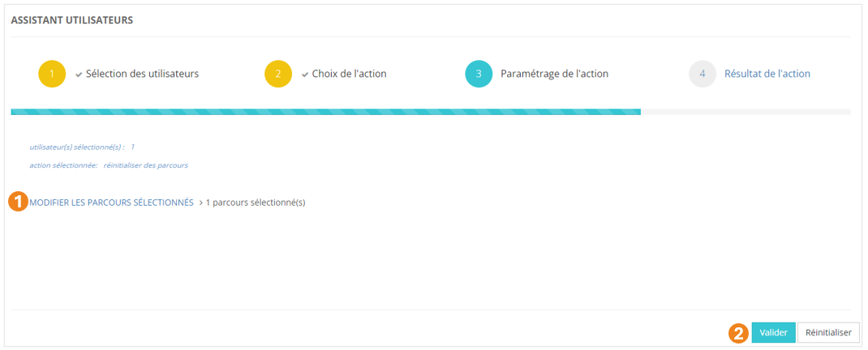Click checkmark beside Sélection des utilisateurs
This screenshot has width=868, height=350.
tap(79, 75)
